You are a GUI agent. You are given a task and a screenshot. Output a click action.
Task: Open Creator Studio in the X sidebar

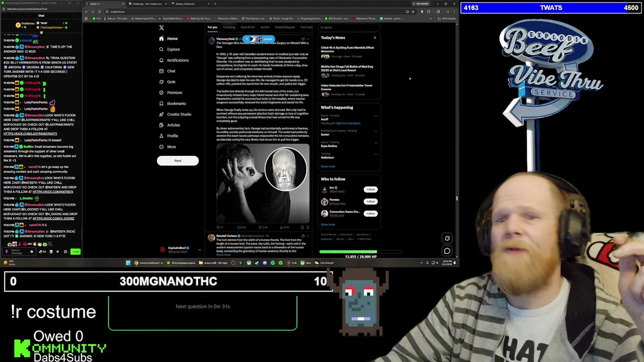tap(175, 114)
